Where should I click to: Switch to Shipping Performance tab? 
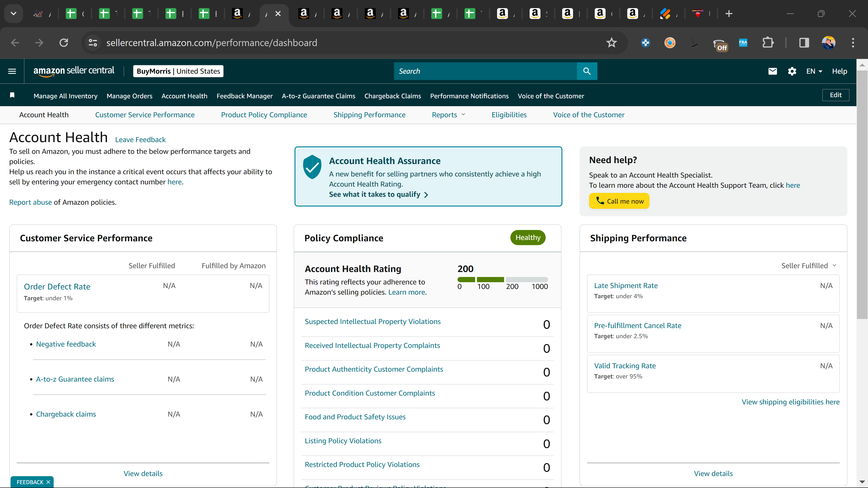point(369,115)
